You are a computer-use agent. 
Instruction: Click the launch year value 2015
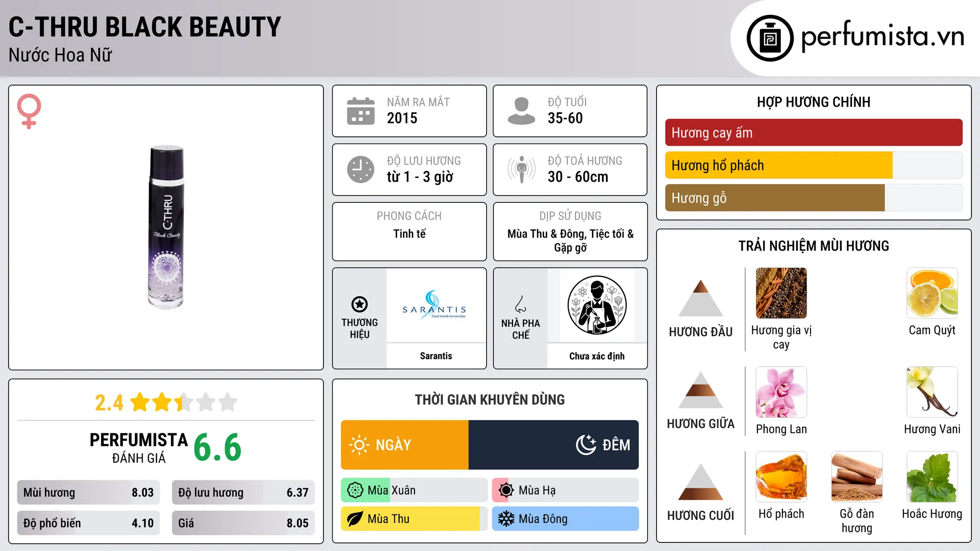402,118
